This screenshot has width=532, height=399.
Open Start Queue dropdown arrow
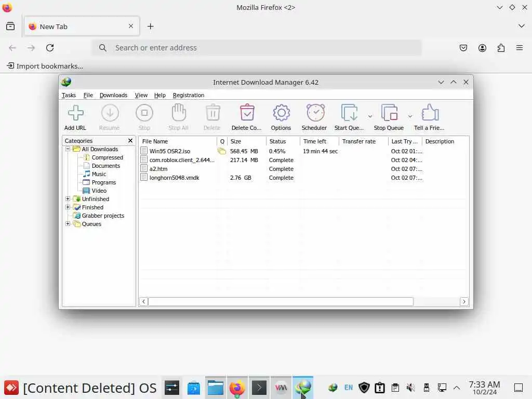pyautogui.click(x=370, y=116)
